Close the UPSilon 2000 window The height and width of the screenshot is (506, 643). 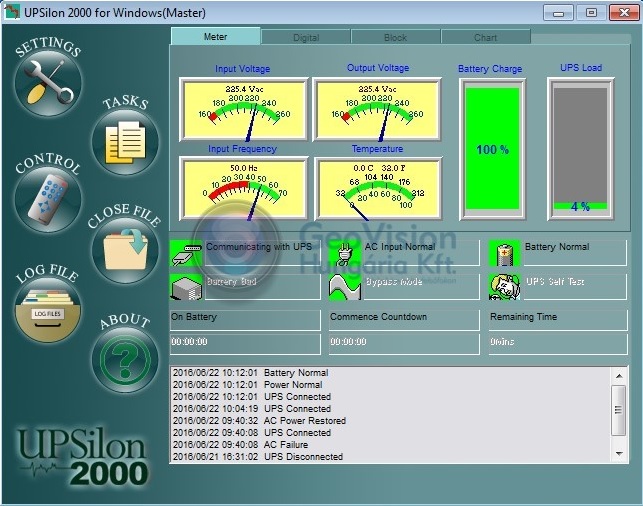(x=624, y=13)
